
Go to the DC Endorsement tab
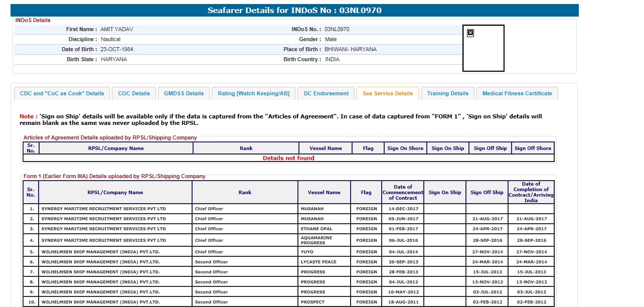[x=326, y=93]
